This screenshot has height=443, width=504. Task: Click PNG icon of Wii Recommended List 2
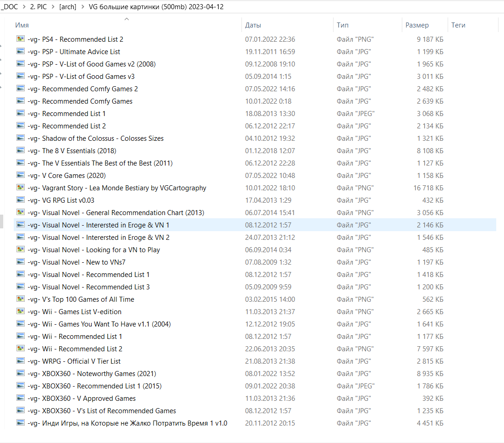[21, 349]
